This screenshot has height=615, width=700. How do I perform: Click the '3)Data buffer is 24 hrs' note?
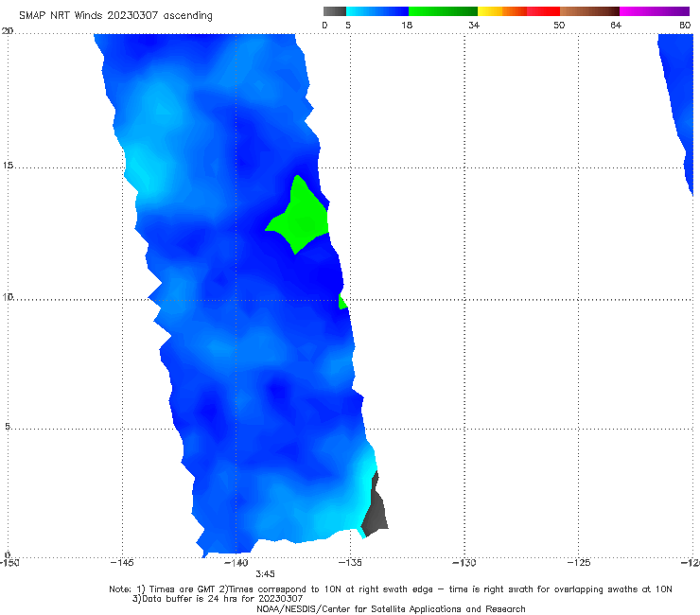(x=218, y=599)
